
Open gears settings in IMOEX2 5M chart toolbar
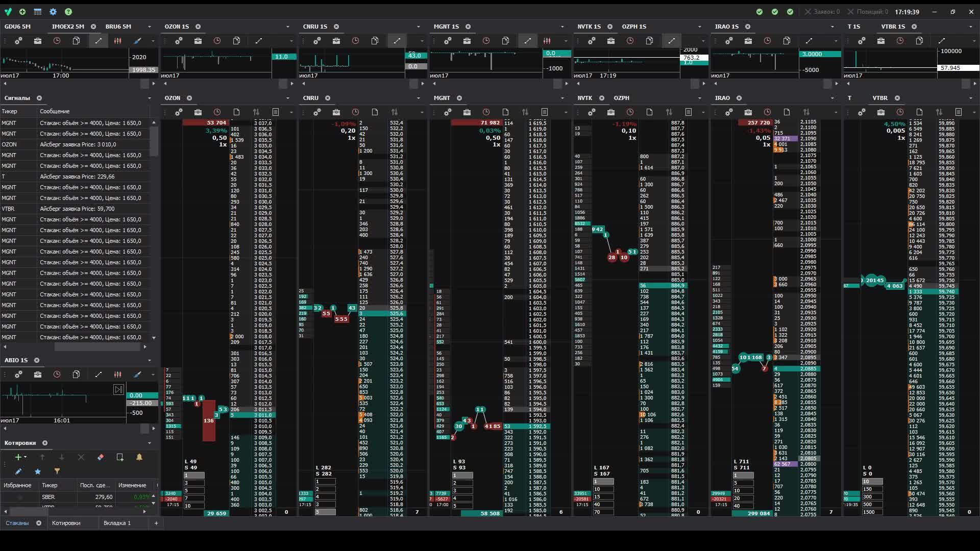pyautogui.click(x=18, y=41)
